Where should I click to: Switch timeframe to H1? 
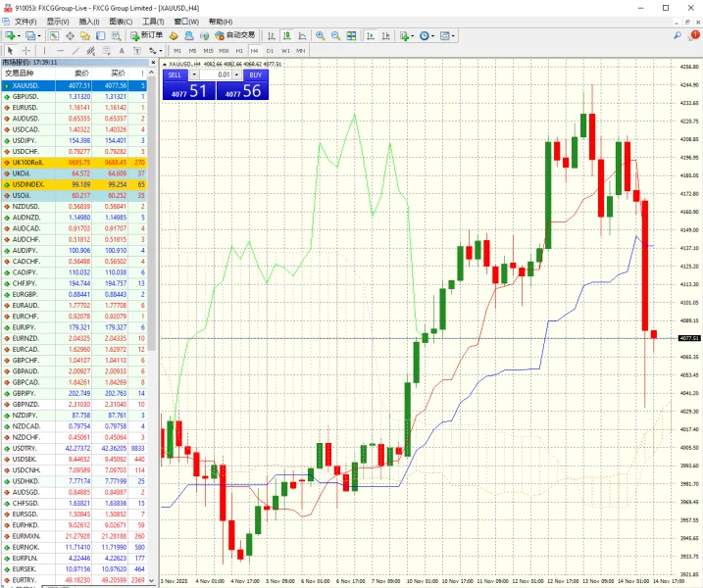click(x=239, y=51)
